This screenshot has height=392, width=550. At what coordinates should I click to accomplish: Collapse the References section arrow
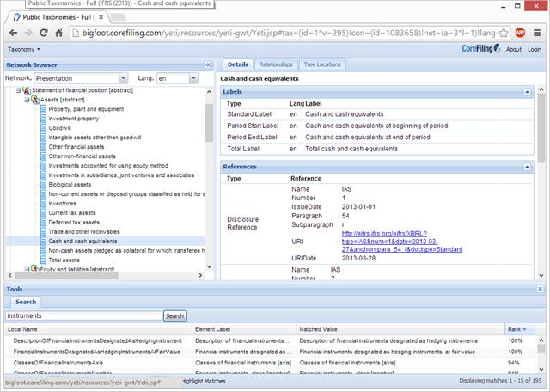(527, 167)
